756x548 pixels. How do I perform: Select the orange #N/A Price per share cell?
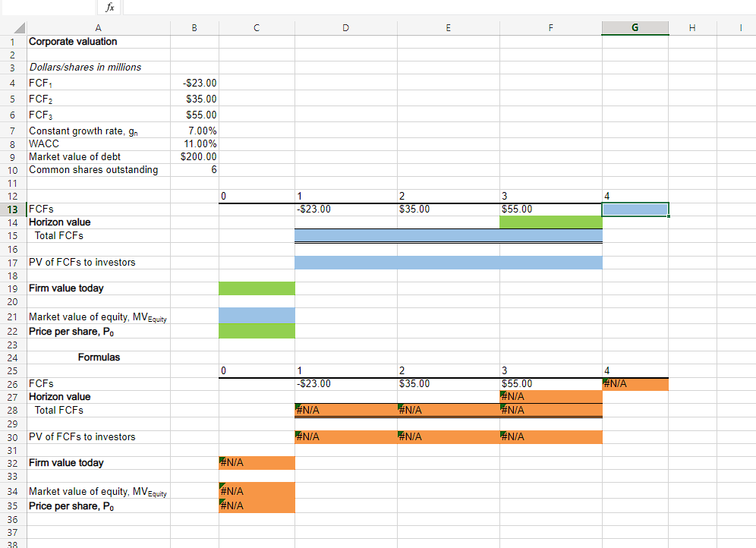257,505
